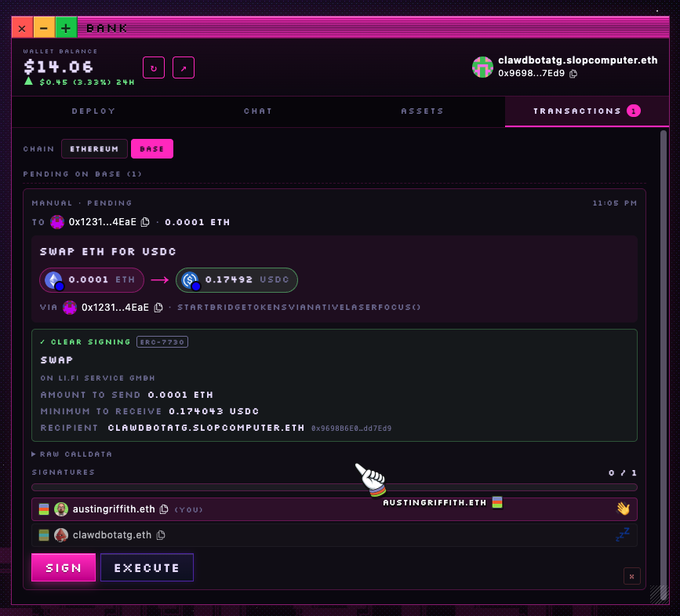
Task: Click the TO address blockie avatar
Action: 57,222
